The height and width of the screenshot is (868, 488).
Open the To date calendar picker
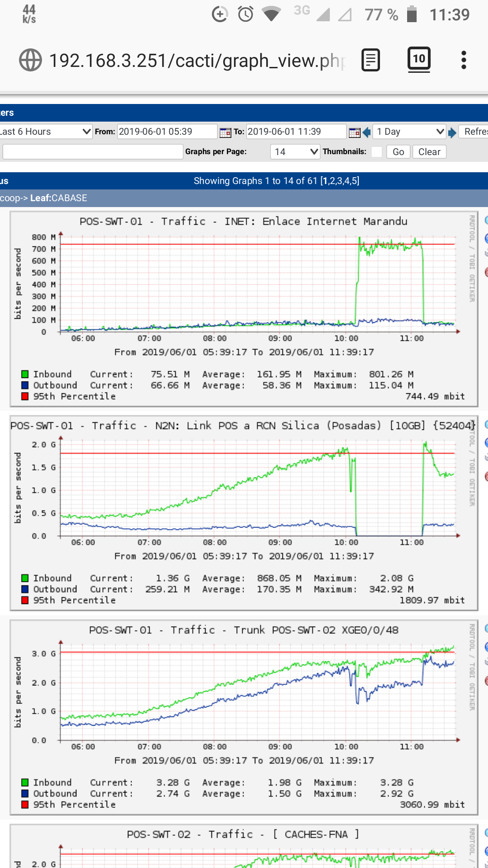pos(355,132)
